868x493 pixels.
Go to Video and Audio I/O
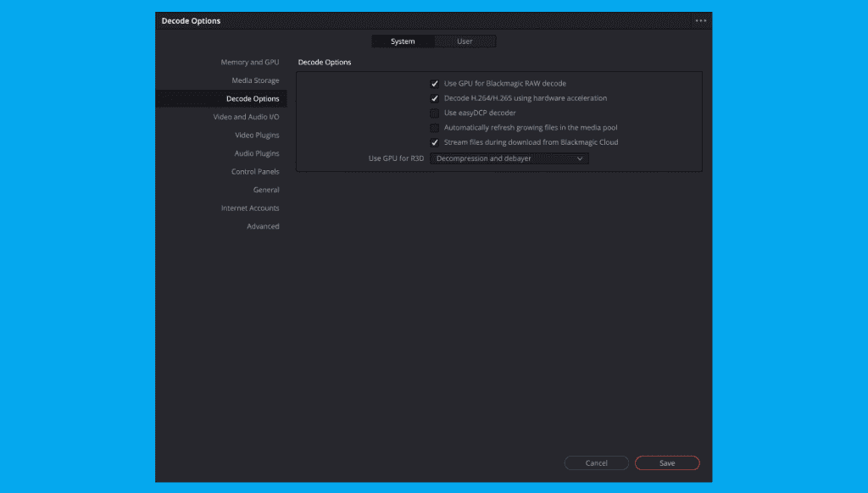point(246,117)
